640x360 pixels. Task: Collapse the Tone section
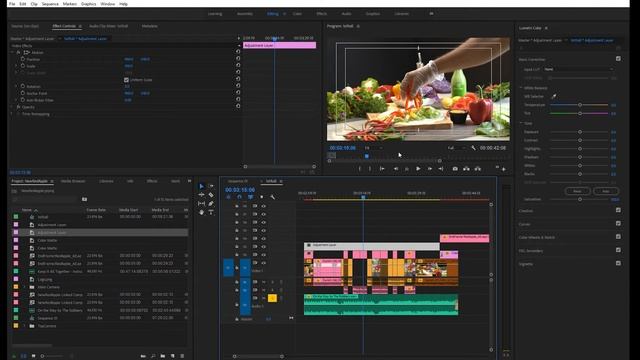click(521, 123)
